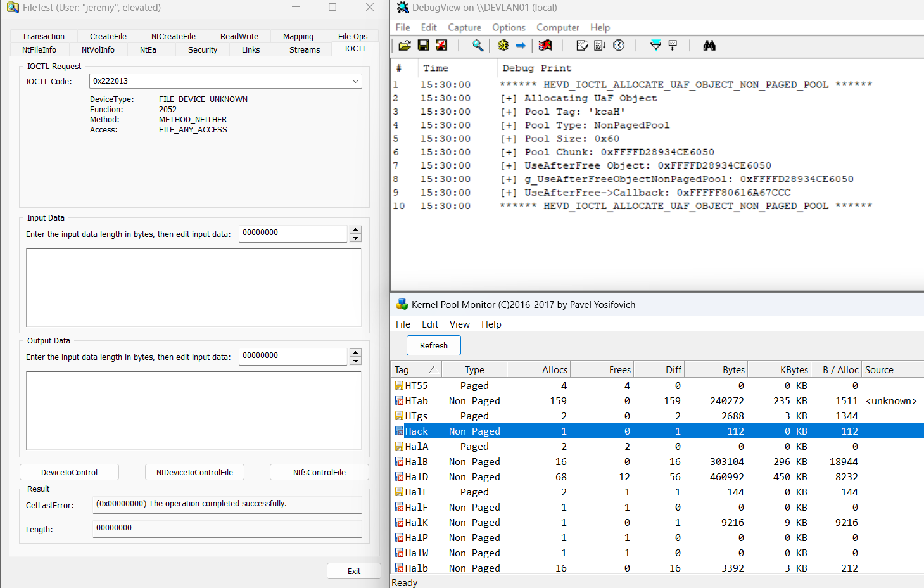
Task: Click the icon beside the HTgs tag
Action: click(399, 416)
